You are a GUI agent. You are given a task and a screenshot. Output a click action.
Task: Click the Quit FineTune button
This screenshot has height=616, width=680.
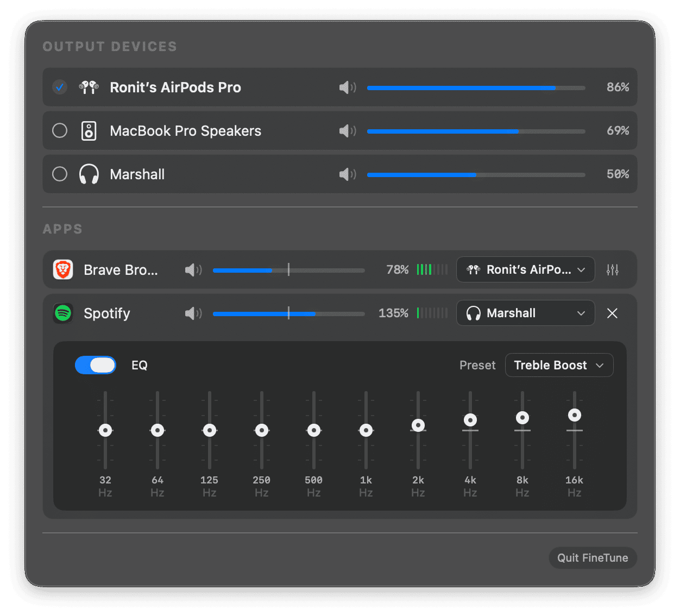pyautogui.click(x=593, y=558)
